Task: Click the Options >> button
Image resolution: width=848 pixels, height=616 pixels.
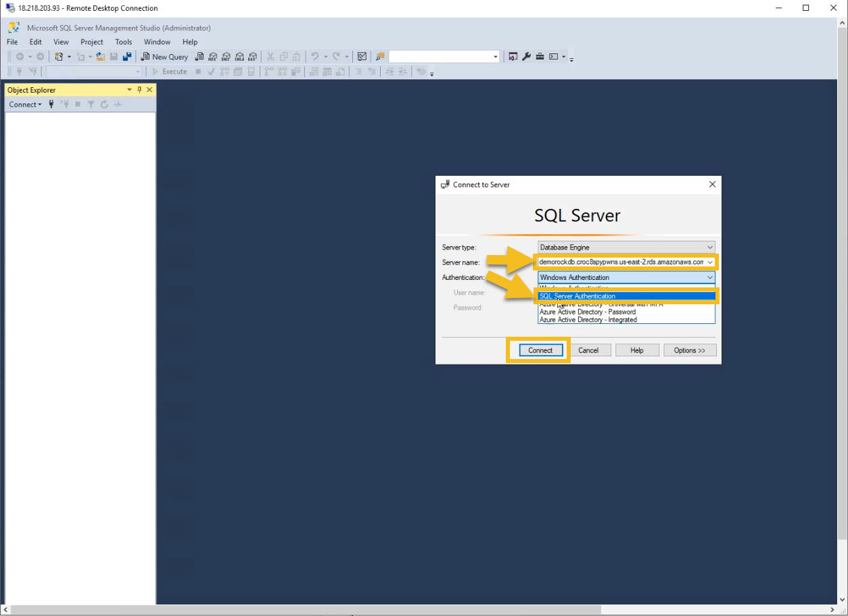Action: coord(690,350)
